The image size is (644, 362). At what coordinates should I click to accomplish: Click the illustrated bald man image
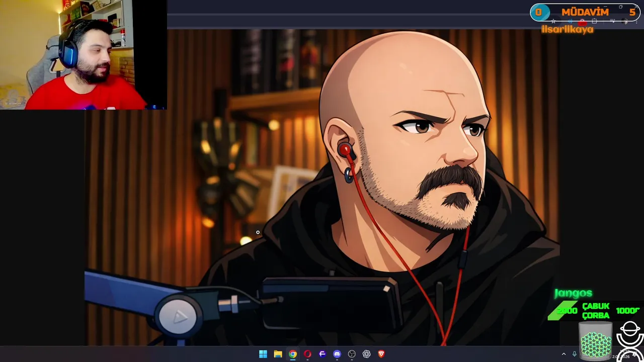click(322, 187)
